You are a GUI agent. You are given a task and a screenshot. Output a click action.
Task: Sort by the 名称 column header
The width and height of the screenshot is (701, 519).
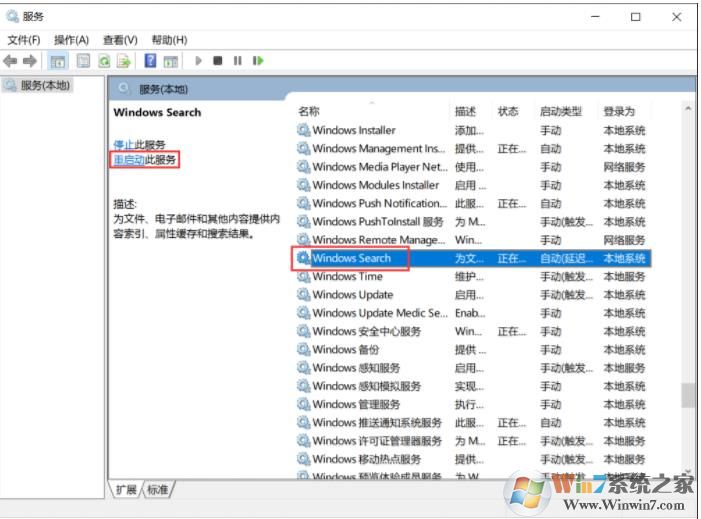309,111
